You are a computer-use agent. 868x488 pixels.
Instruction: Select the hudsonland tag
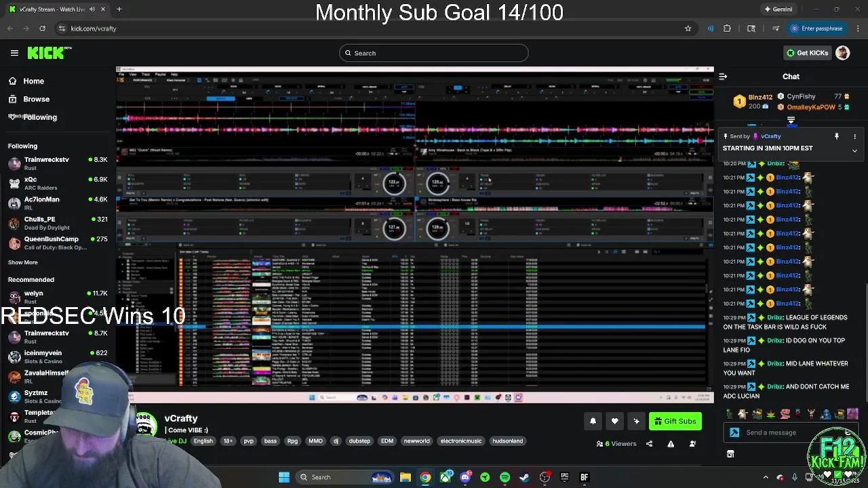pyautogui.click(x=507, y=441)
